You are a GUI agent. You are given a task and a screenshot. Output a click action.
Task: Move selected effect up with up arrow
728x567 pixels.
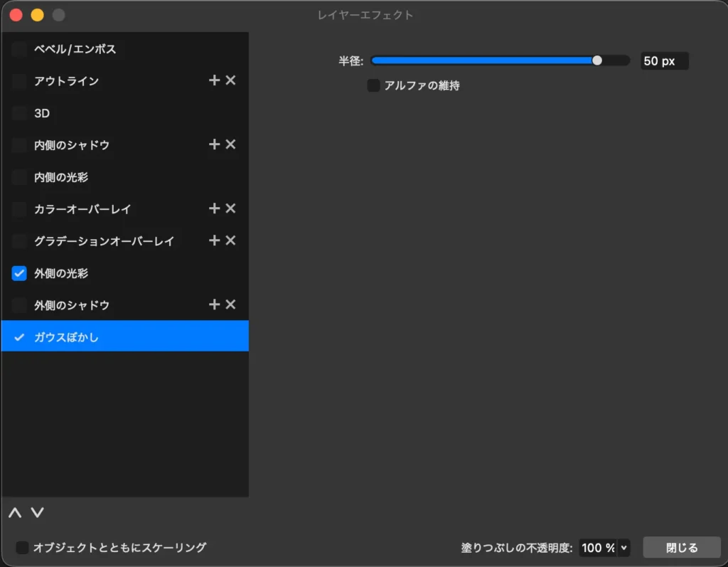click(14, 512)
